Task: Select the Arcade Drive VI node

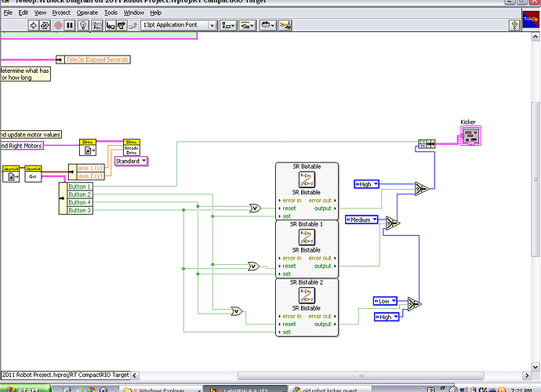Action: click(132, 147)
